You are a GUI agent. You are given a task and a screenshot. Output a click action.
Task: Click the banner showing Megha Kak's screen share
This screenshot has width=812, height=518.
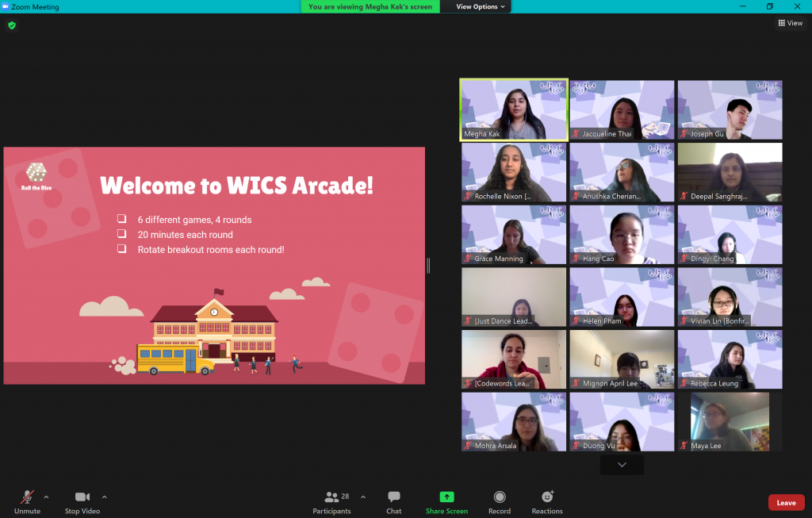pos(370,6)
